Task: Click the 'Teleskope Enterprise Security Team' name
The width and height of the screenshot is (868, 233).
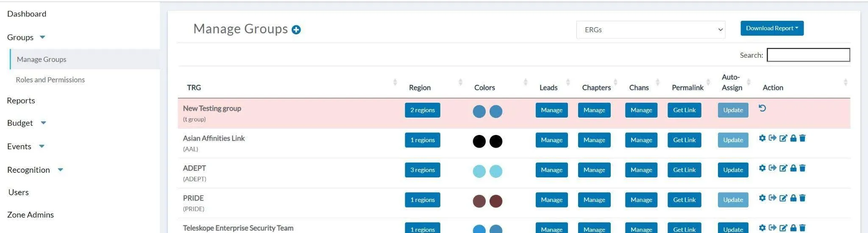Action: (238, 228)
